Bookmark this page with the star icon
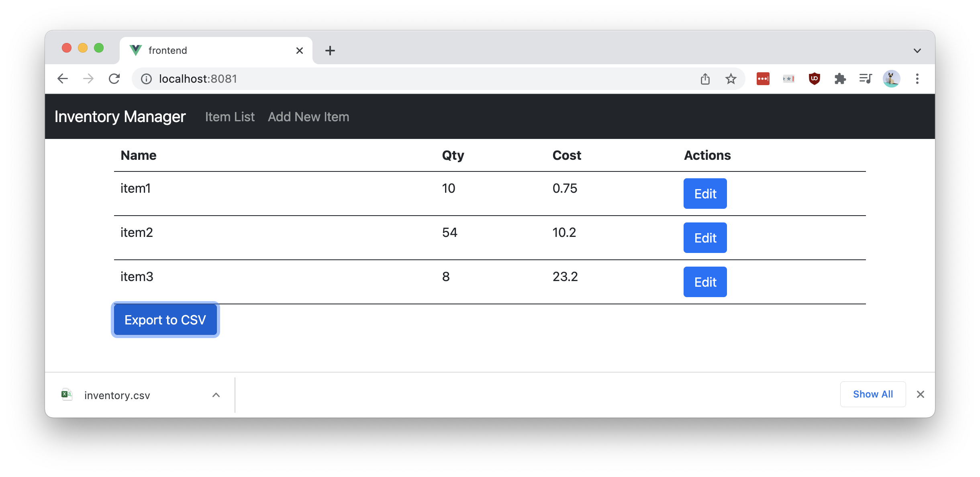Screen dimensions: 980x477 pyautogui.click(x=731, y=79)
